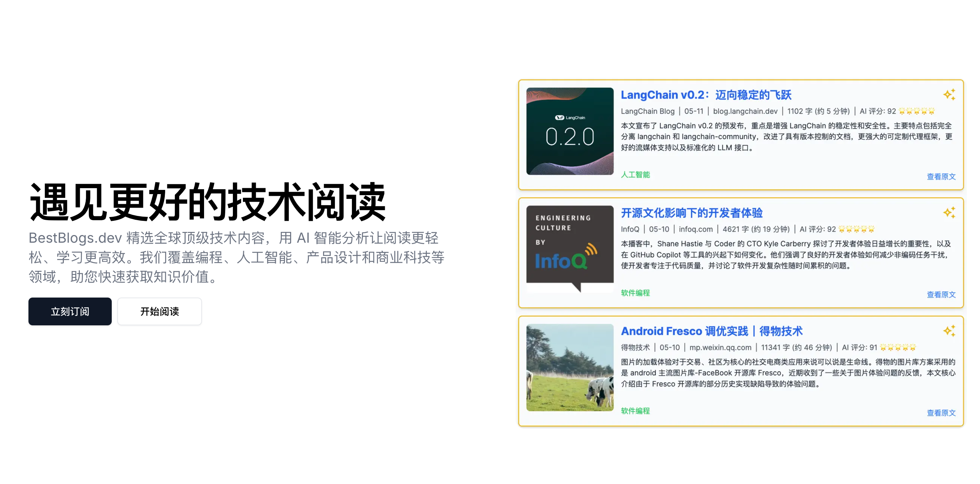The height and width of the screenshot is (484, 980).
Task: Click sparkle icon on Android Fresco card
Action: (949, 331)
